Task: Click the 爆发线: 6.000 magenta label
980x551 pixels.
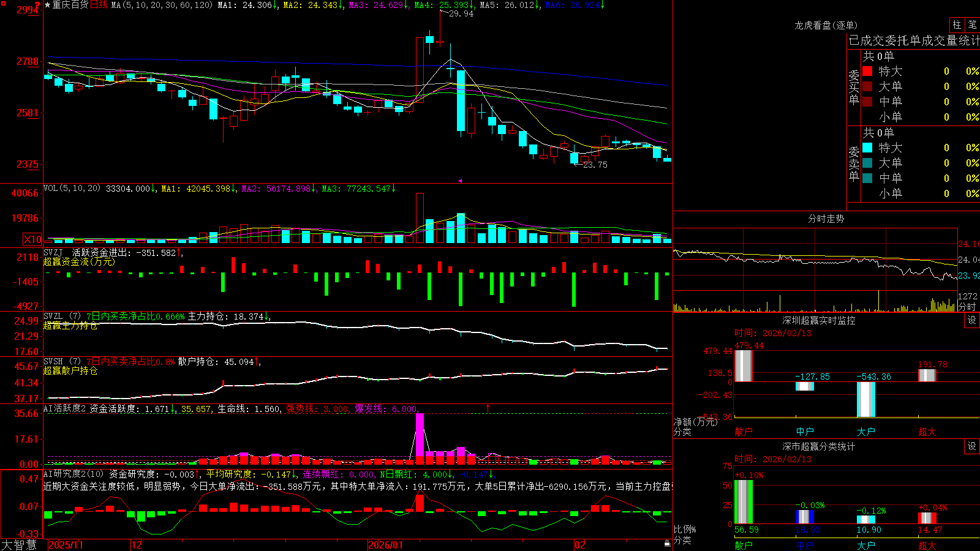Action: coord(386,409)
